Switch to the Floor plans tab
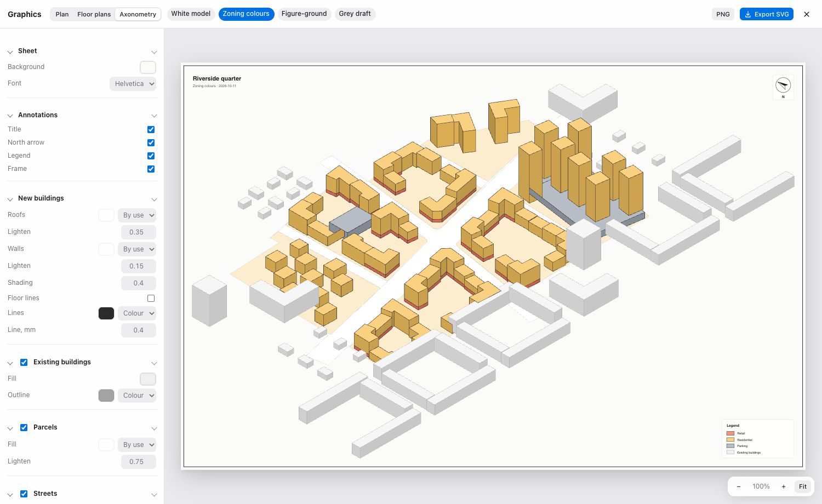Image resolution: width=822 pixels, height=504 pixels. pyautogui.click(x=94, y=14)
